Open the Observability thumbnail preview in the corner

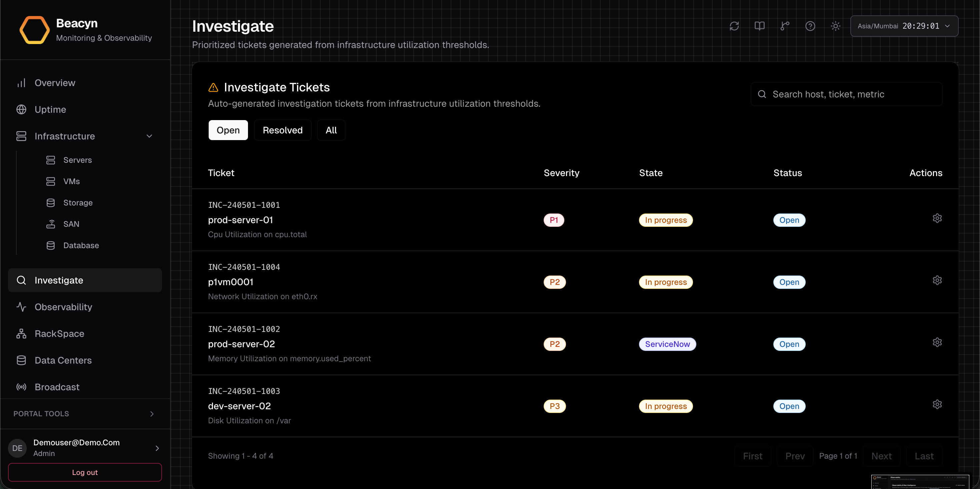[x=920, y=482]
